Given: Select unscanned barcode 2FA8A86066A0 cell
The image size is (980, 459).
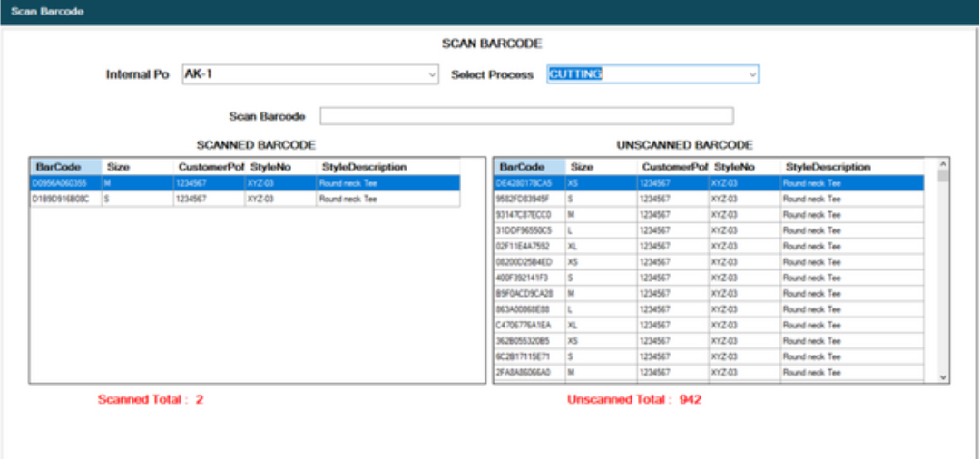Looking at the screenshot, I should coord(530,372).
